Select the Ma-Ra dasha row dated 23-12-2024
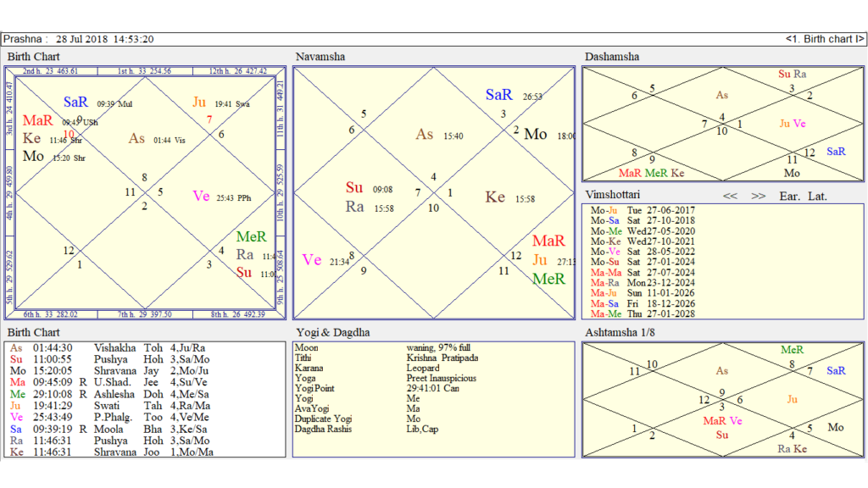Screen dimensions: 868x488 tap(643, 283)
